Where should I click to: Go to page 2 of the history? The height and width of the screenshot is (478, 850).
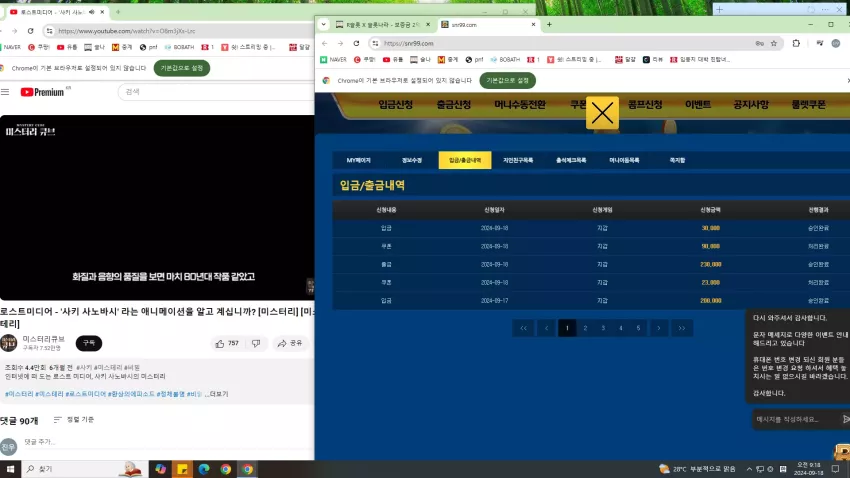click(x=585, y=328)
